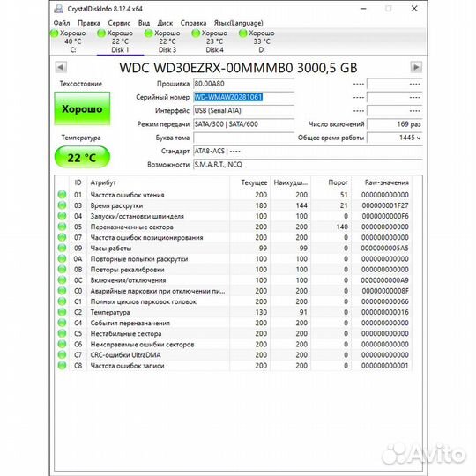This screenshot has width=476, height=476.
Task: Click status icon for attribute 0C
Action: [x=63, y=280]
